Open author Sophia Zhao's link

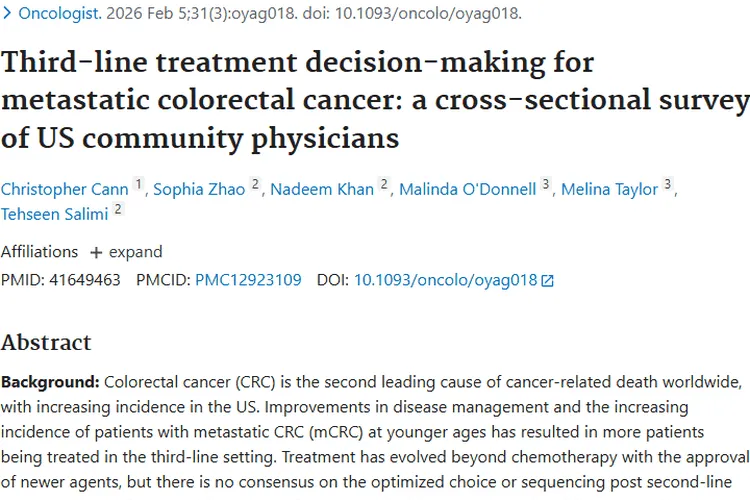click(x=199, y=189)
